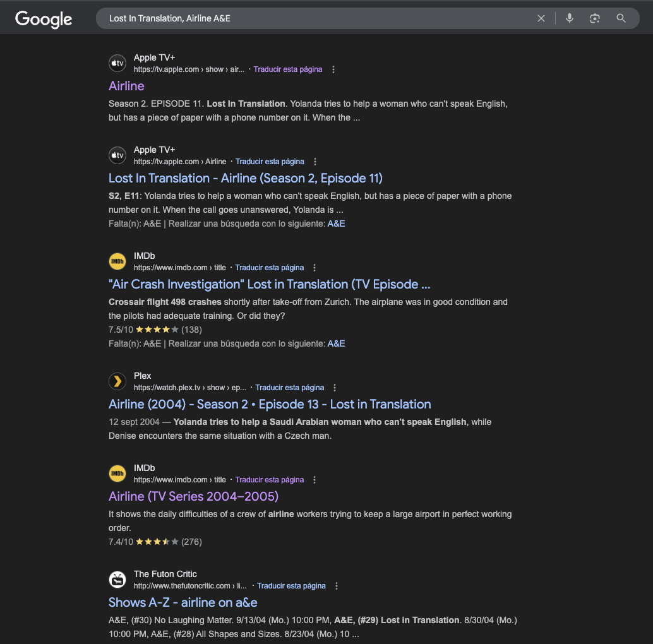Screen dimensions: 653x644
Task: Click the magnifier search button
Action: click(621, 18)
